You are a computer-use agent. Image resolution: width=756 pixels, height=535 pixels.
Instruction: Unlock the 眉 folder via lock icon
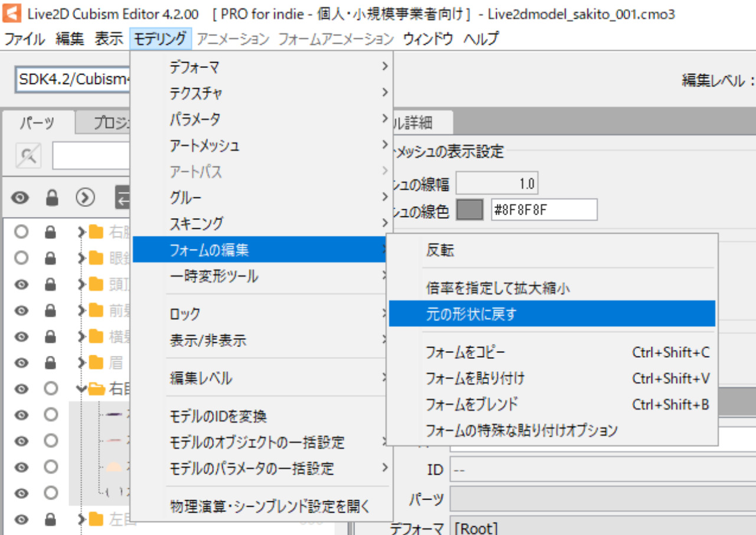[x=51, y=362]
